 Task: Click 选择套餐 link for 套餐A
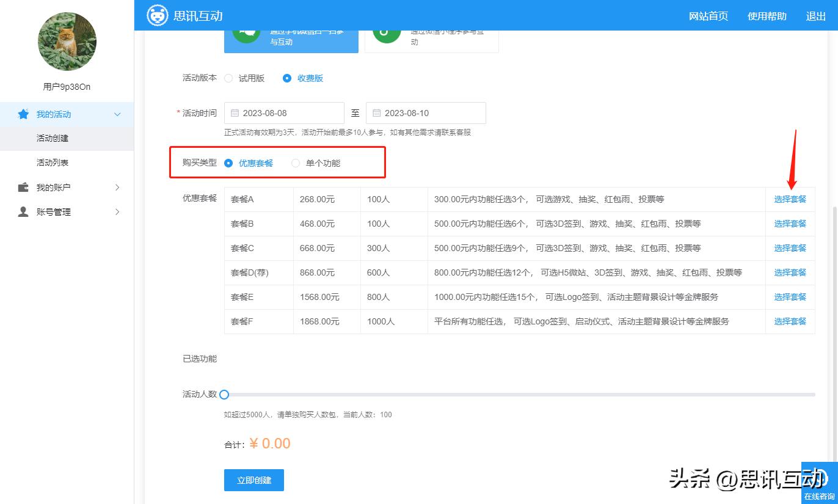point(790,199)
